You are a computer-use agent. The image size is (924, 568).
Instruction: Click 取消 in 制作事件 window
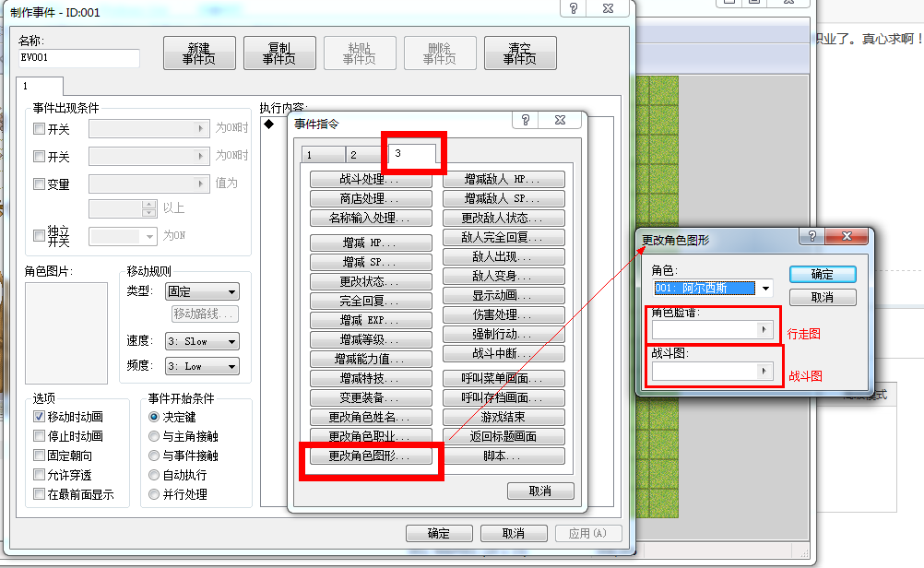click(x=514, y=533)
